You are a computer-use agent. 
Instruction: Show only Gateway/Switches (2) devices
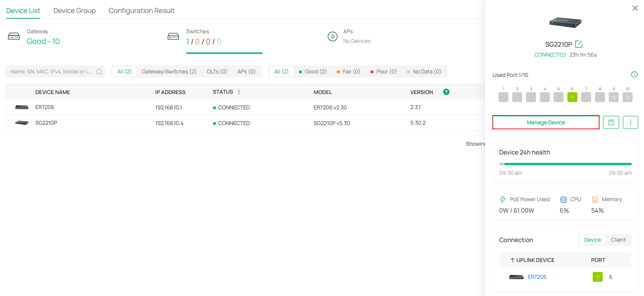coord(169,72)
